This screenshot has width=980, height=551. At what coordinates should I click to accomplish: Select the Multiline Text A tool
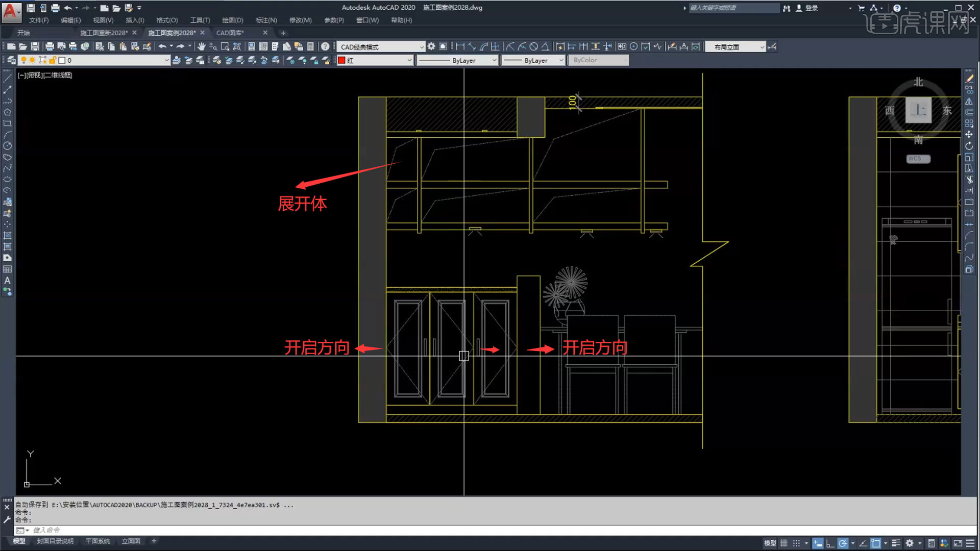tap(7, 281)
